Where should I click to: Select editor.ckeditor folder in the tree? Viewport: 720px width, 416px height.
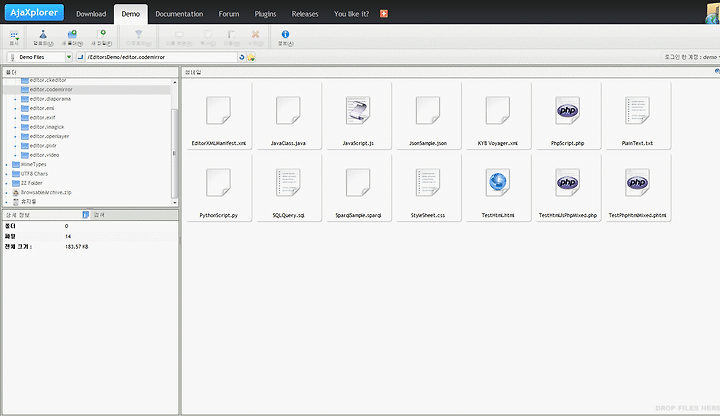click(48, 80)
